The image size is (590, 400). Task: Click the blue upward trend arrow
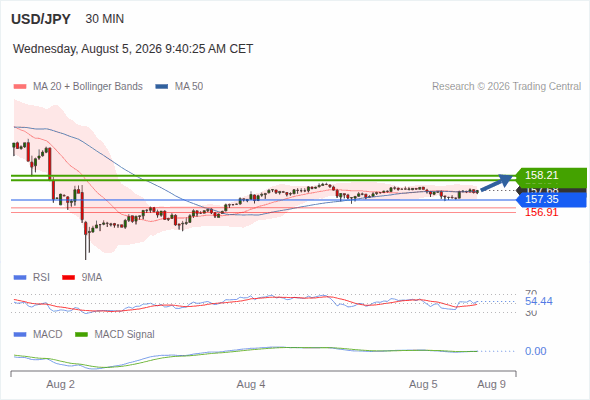click(x=497, y=183)
